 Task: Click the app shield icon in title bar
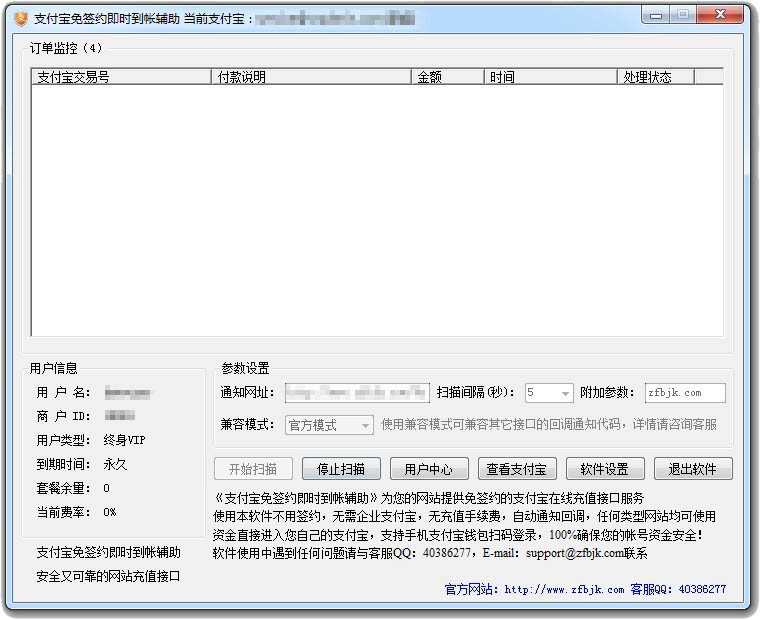coord(21,19)
